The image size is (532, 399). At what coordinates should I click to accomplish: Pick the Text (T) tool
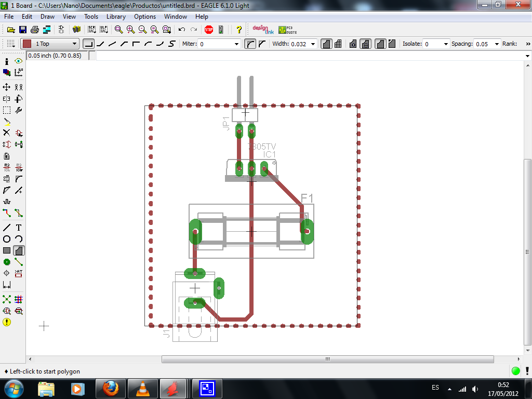tap(19, 228)
